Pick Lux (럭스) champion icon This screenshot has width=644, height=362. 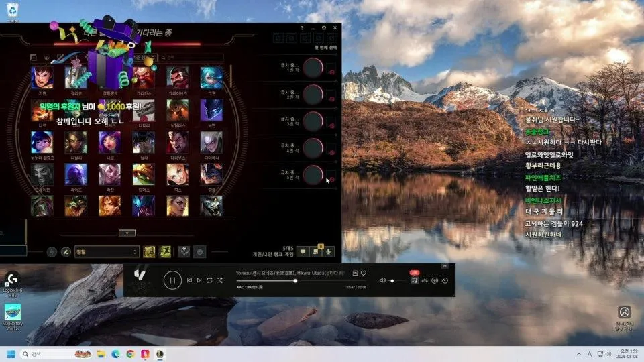[177, 174]
